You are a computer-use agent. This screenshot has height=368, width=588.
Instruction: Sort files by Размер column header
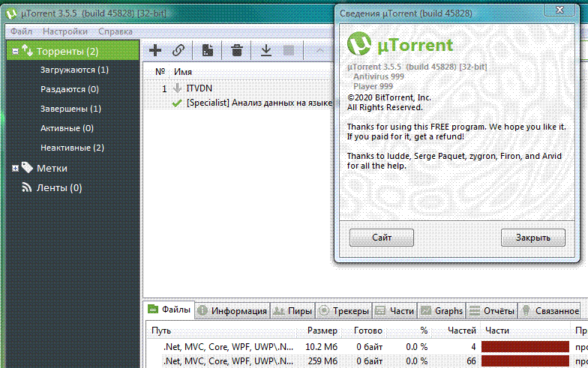(322, 331)
